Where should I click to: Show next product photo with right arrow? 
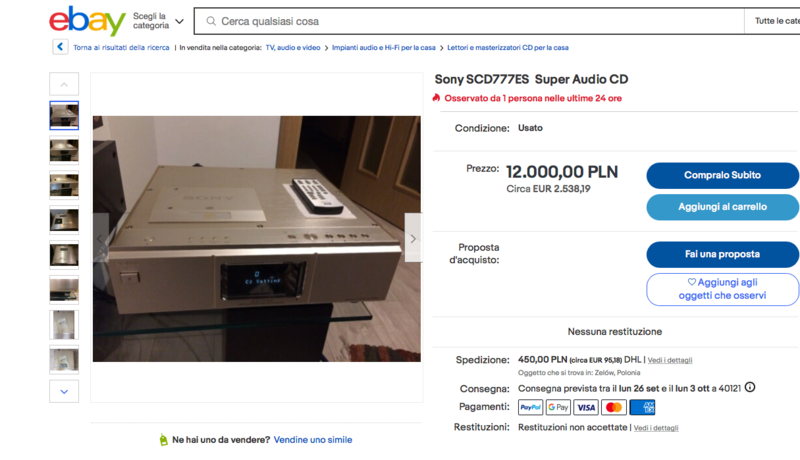(x=413, y=238)
